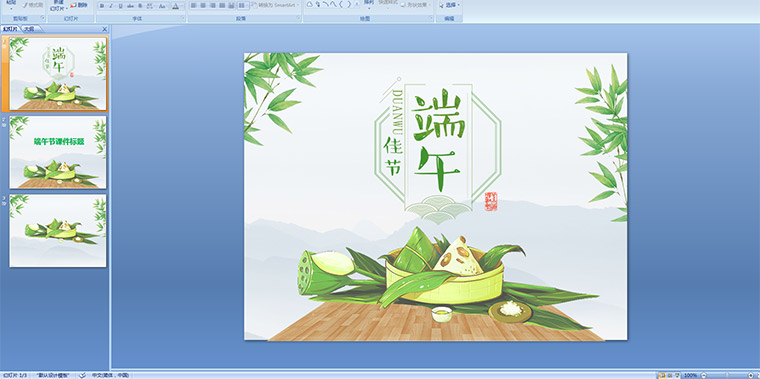The height and width of the screenshot is (379, 760).
Task: Select slide thumbnail titled 端午节课件标题
Action: click(58, 152)
